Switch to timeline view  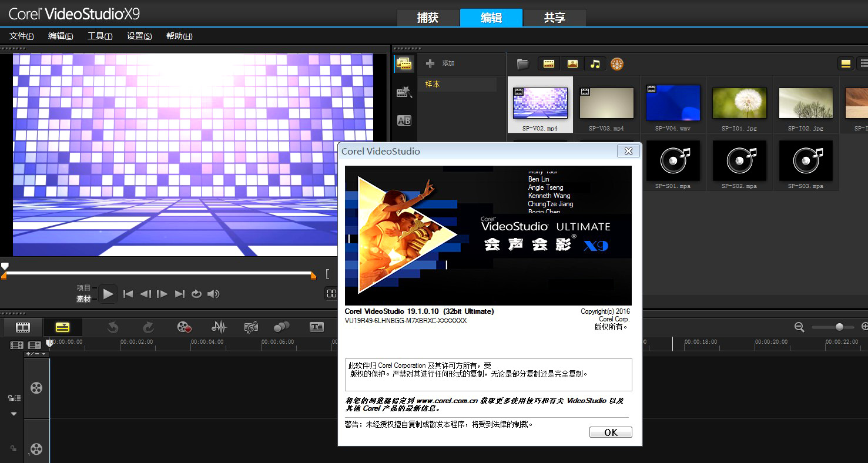click(62, 327)
